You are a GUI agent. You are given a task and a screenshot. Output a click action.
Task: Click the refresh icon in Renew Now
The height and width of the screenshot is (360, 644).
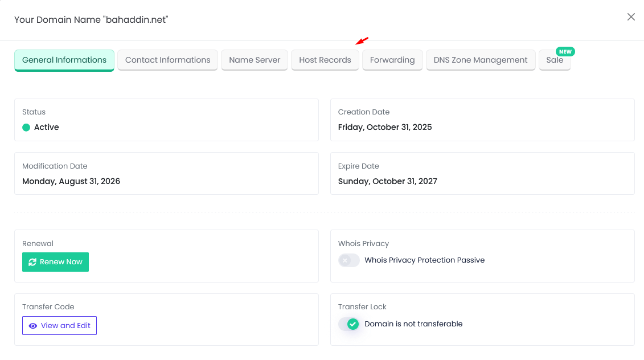[32, 262]
